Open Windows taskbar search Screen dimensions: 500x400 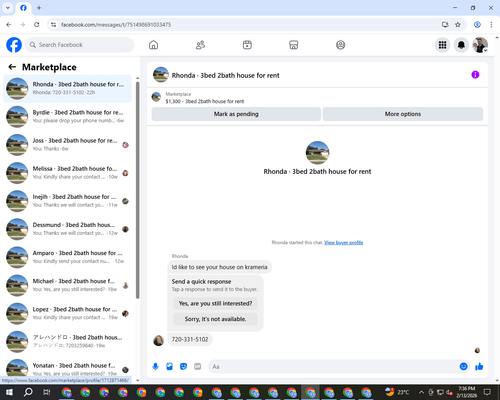point(28,392)
